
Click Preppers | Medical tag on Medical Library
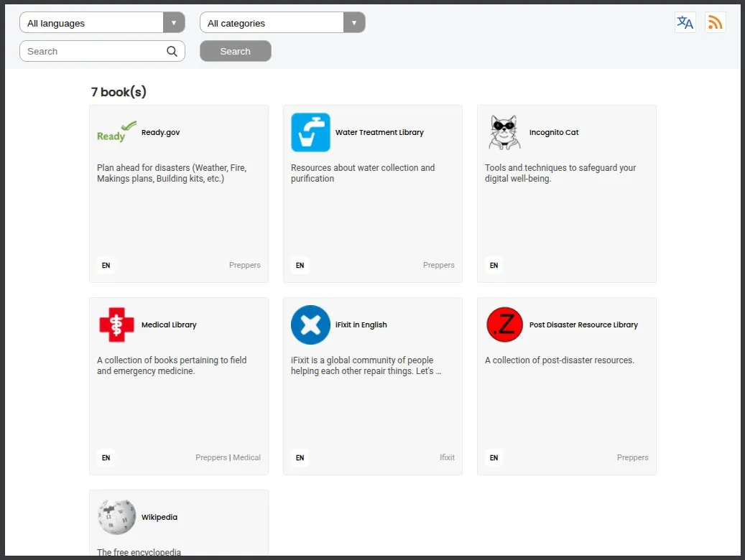point(228,457)
